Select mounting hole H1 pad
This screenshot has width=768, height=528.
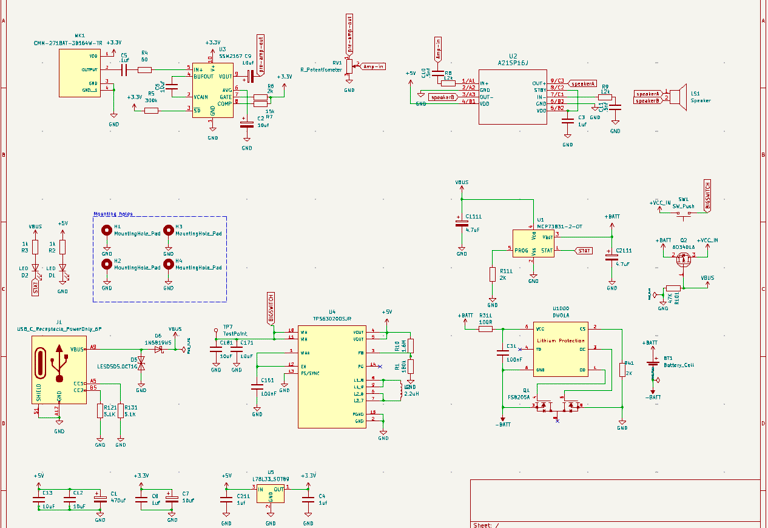[106, 230]
